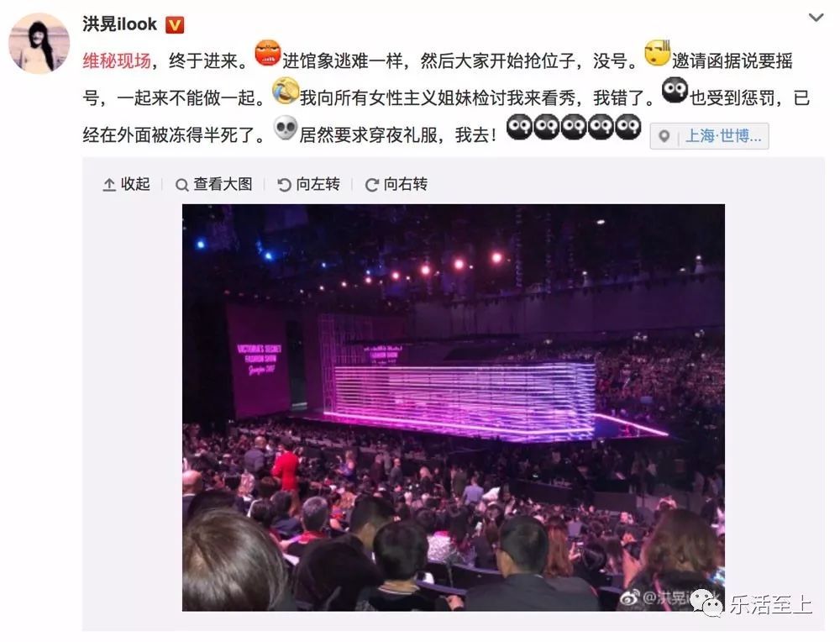Click the 洪晃ilook profile avatar
Viewport: 840px width, 642px height.
pyautogui.click(x=39, y=43)
